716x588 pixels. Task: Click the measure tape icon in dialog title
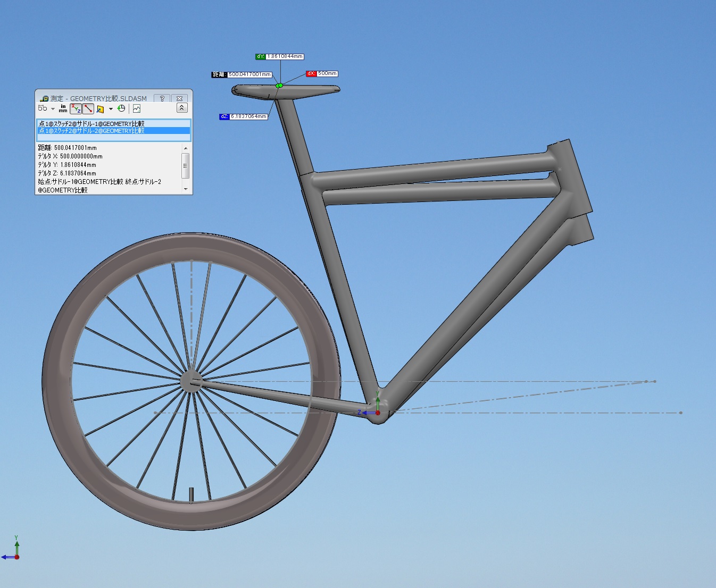pos(44,98)
